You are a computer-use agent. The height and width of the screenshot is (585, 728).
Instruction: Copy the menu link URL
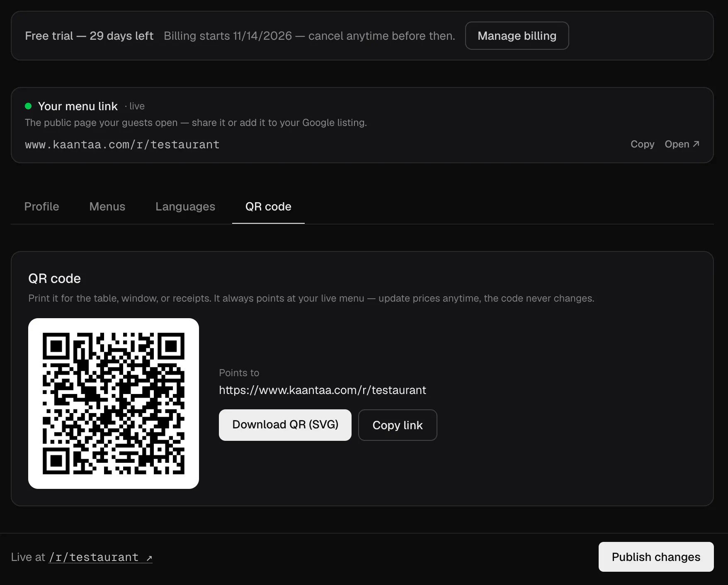642,144
